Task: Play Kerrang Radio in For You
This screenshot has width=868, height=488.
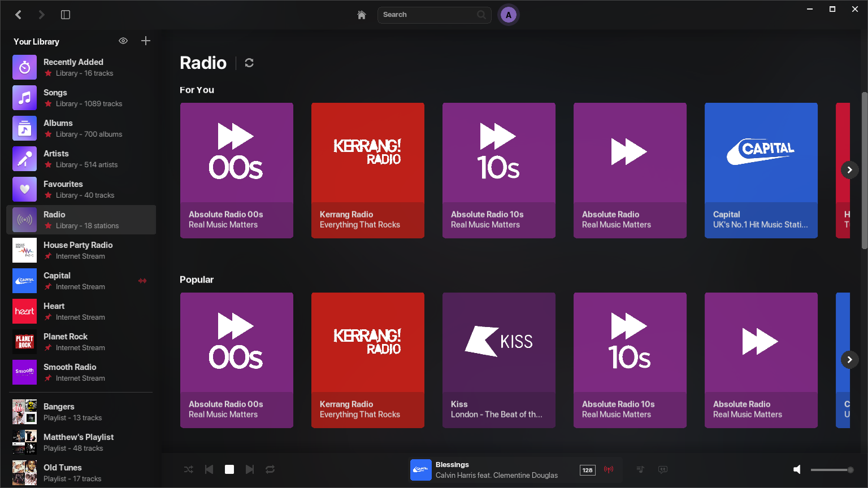Action: 368,171
